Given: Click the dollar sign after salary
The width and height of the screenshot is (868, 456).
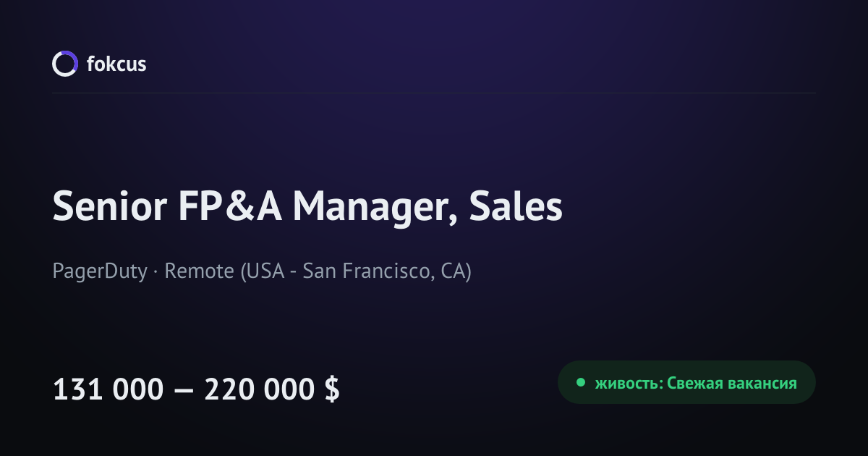Looking at the screenshot, I should [332, 390].
